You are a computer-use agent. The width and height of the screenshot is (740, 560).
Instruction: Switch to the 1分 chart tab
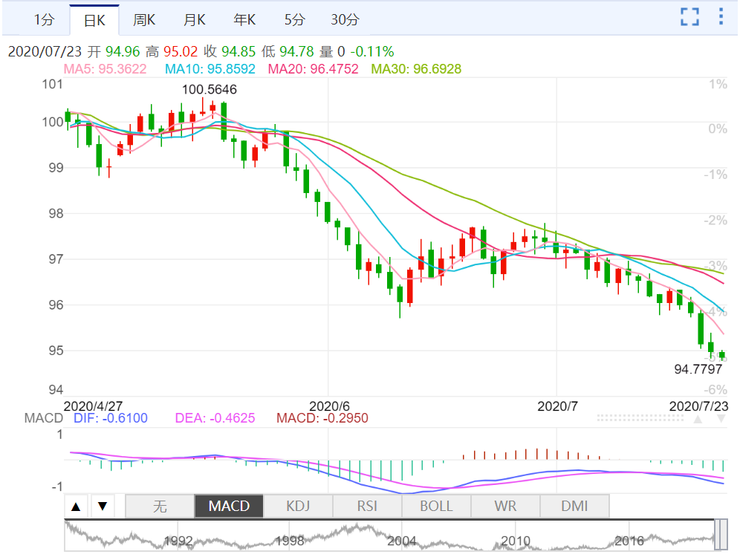pos(44,20)
